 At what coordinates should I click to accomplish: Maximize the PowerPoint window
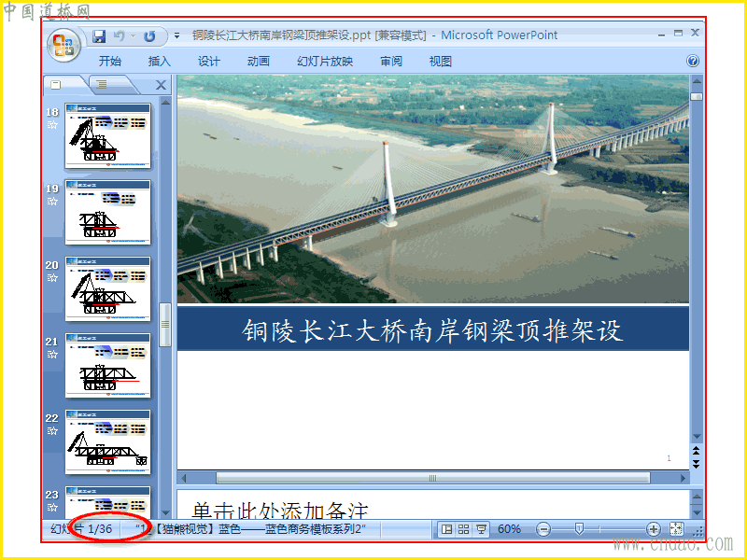[x=679, y=33]
